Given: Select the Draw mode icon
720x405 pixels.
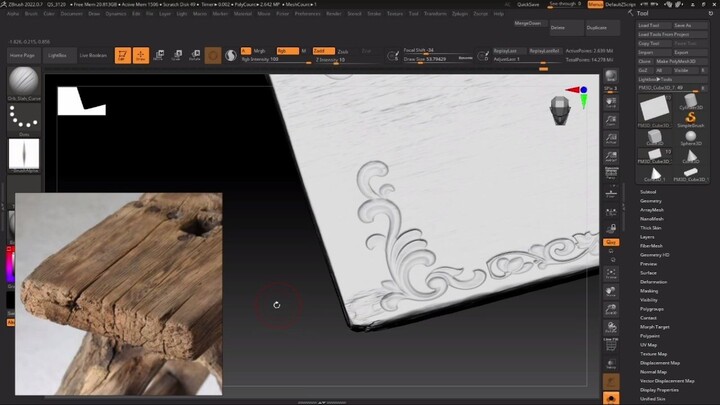Looking at the screenshot, I should 141,55.
